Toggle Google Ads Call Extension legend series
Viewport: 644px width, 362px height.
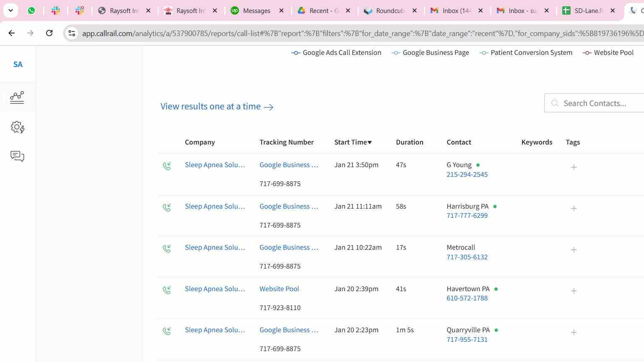(336, 53)
